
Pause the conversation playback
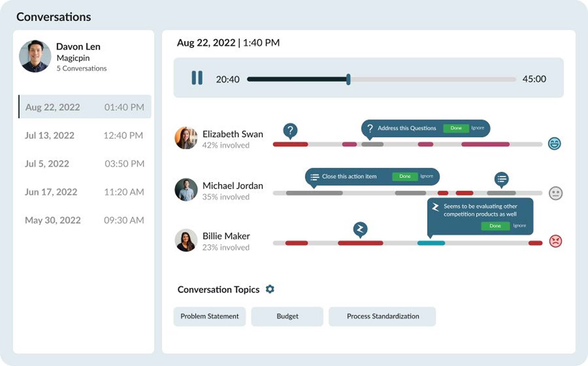[x=197, y=78]
